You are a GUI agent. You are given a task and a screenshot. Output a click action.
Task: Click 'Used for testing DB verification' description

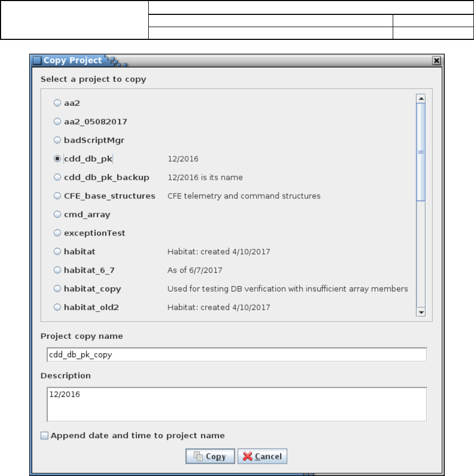pos(287,289)
